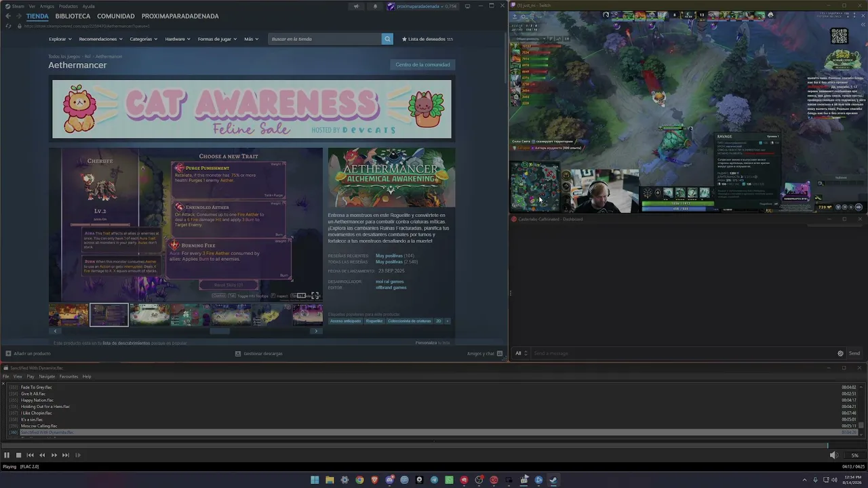This screenshot has height=488, width=868.
Task: Click the Steam store search magnifier button
Action: (x=387, y=39)
